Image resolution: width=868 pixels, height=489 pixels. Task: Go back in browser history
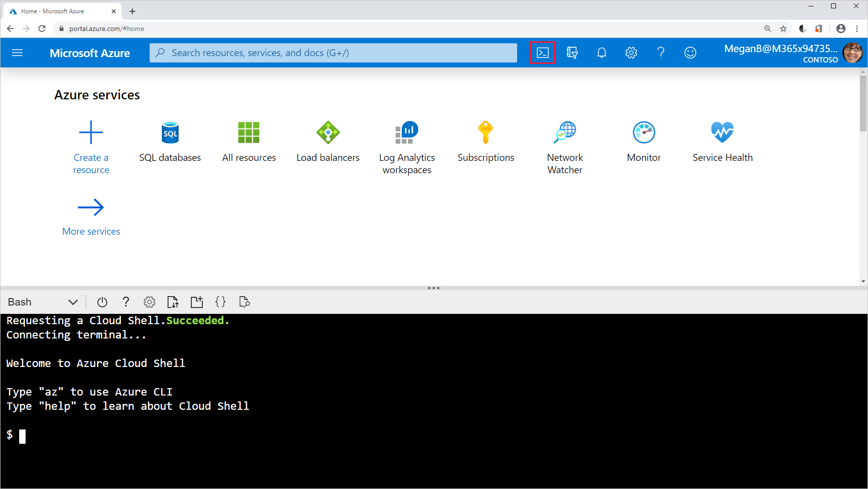(10, 29)
